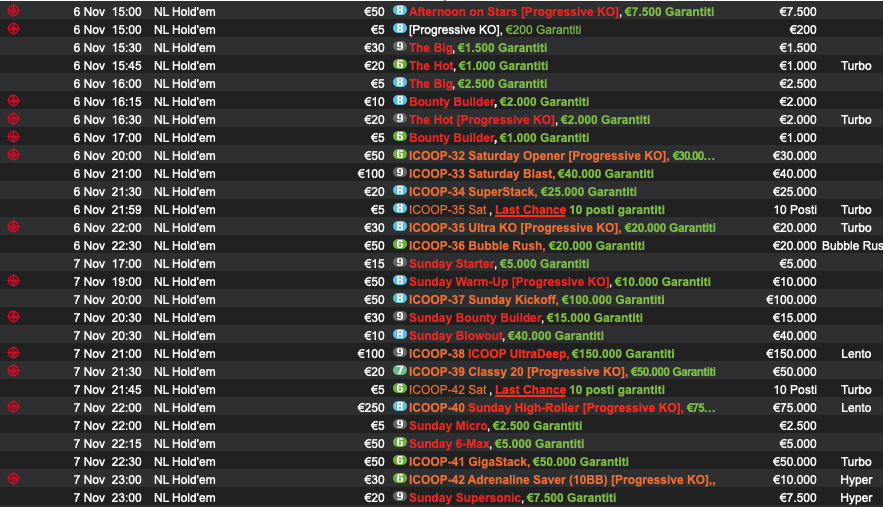This screenshot has height=507, width=883.
Task: Click the 'Bubble Rus' speed label
Action: pos(852,246)
